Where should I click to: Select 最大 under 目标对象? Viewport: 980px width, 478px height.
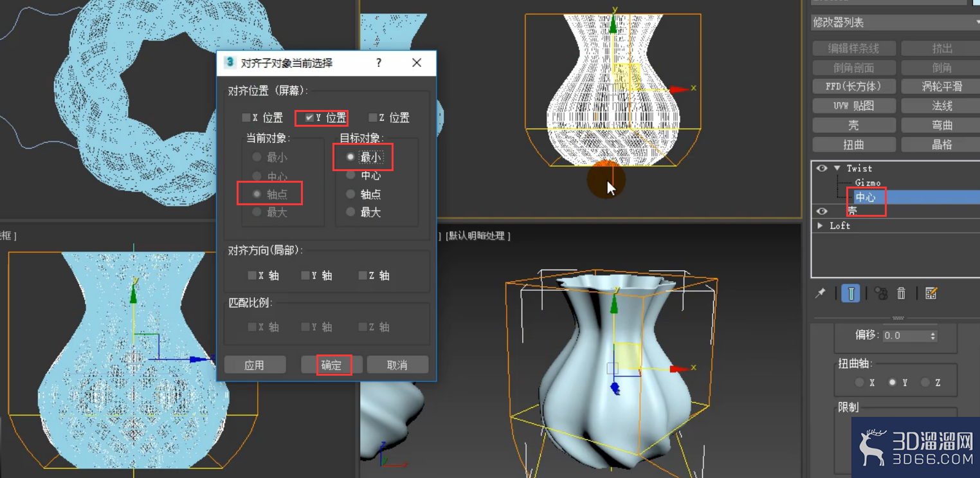pyautogui.click(x=350, y=212)
